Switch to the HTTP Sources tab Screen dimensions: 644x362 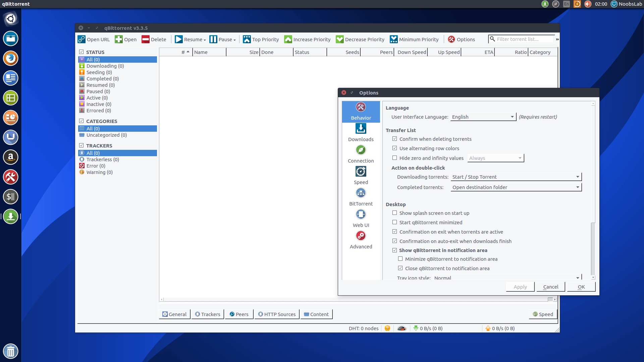pyautogui.click(x=277, y=314)
